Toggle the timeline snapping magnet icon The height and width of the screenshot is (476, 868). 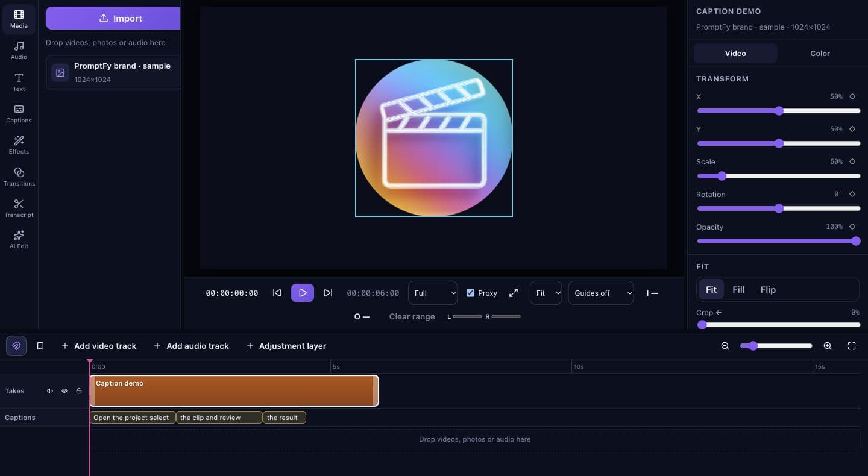[16, 346]
